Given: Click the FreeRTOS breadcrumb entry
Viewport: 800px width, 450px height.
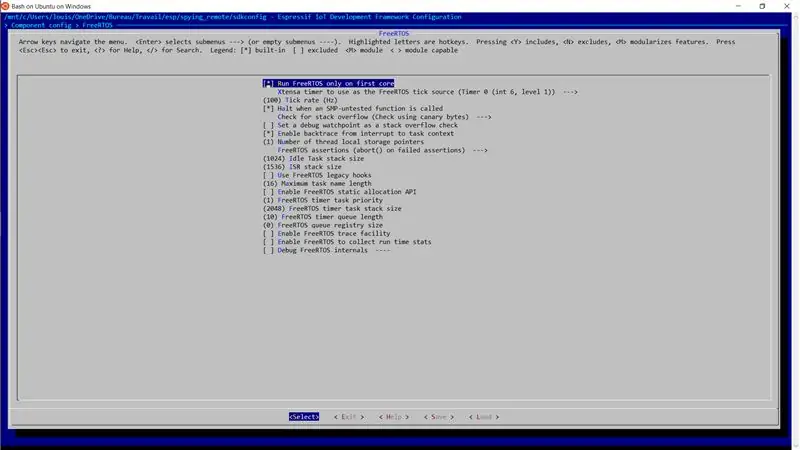Looking at the screenshot, I should (97, 25).
